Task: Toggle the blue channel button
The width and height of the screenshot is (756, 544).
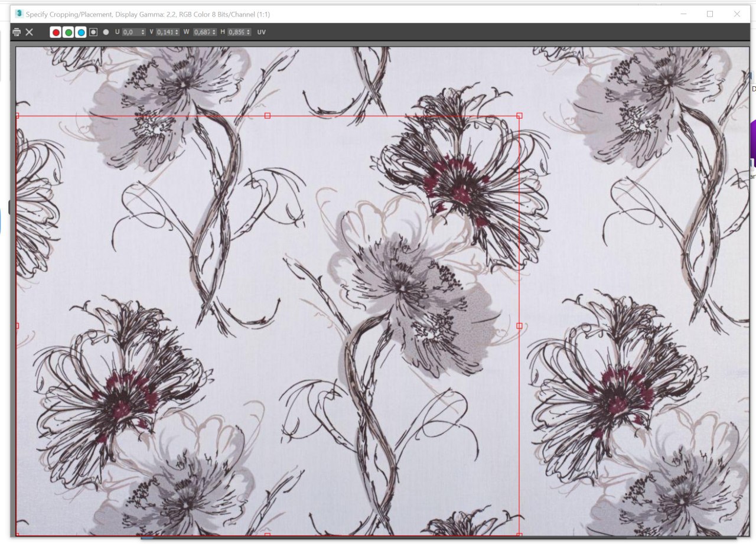Action: point(81,32)
